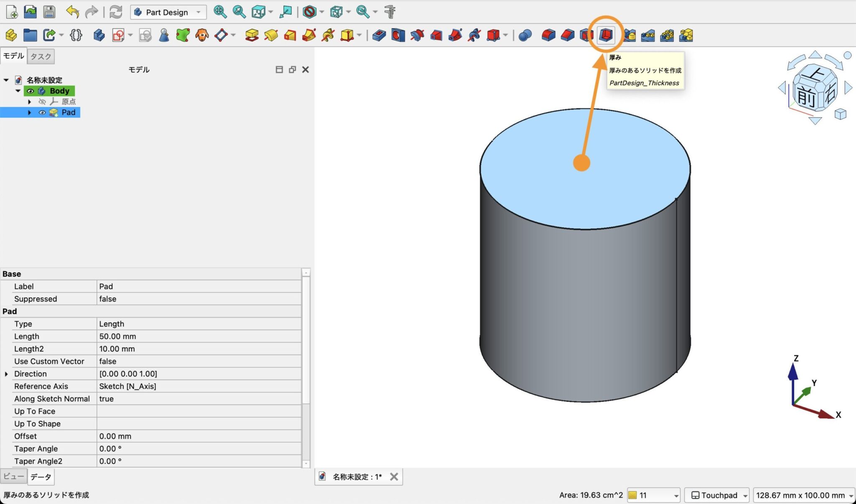Switch to the タスク tab
856x504 pixels.
point(40,56)
